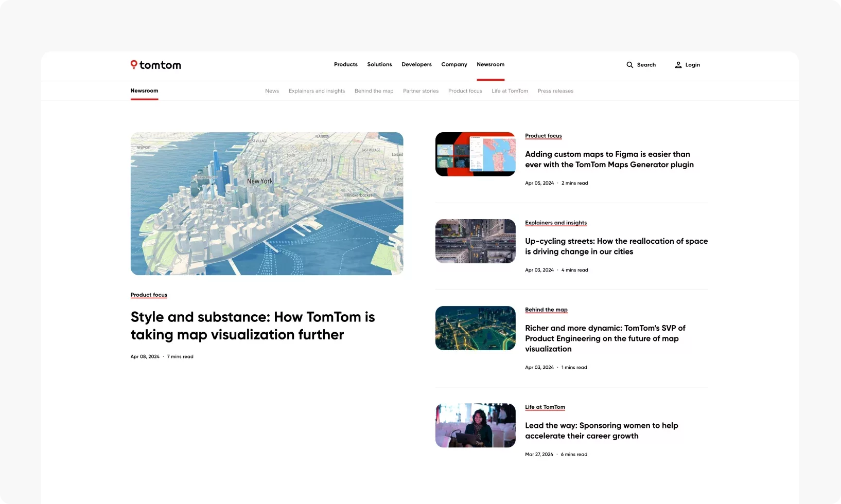The width and height of the screenshot is (841, 504).
Task: Click the aerial street intersection thumbnail
Action: click(475, 241)
